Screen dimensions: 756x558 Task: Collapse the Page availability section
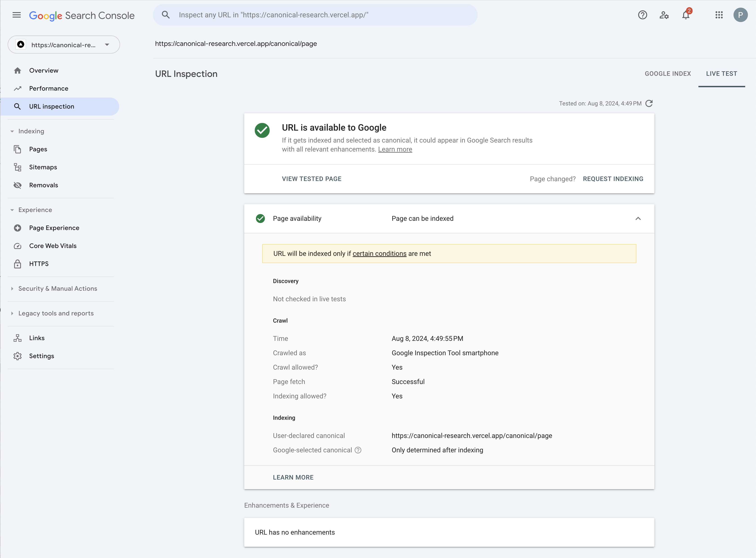coord(638,219)
